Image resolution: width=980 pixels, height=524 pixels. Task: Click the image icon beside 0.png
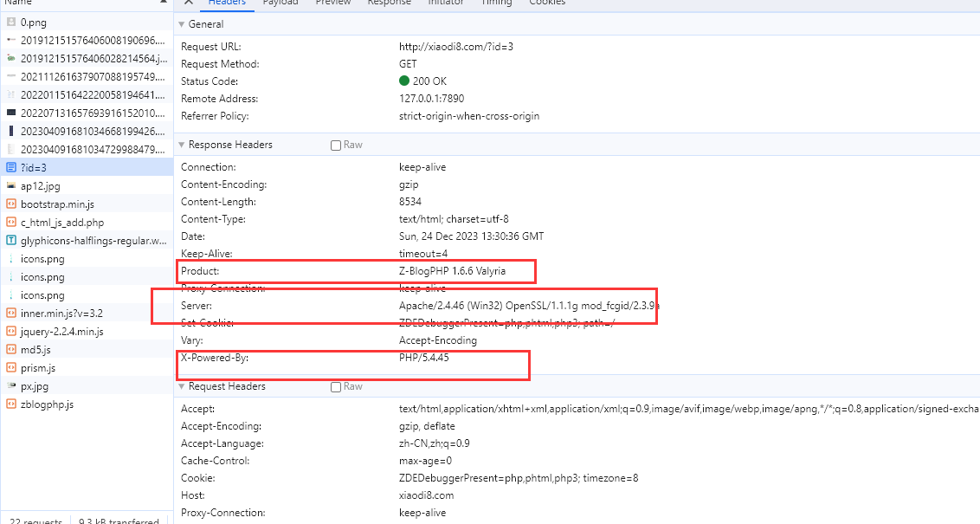11,22
